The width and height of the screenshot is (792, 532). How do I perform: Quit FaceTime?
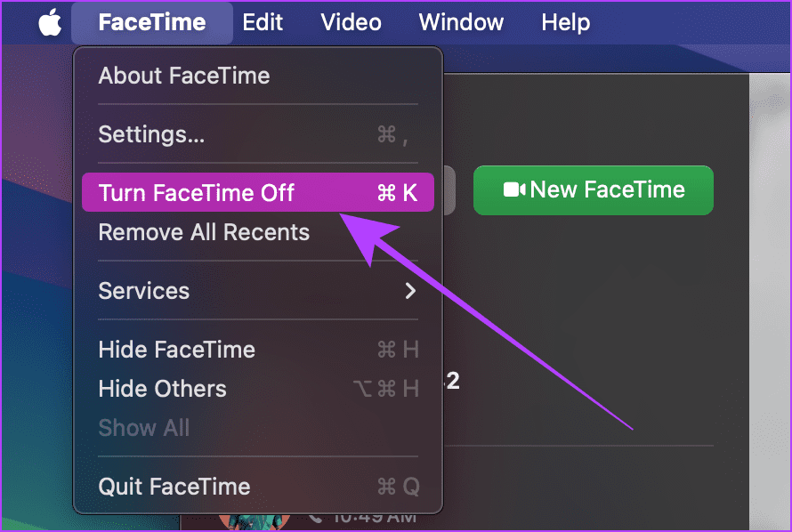[x=174, y=487]
